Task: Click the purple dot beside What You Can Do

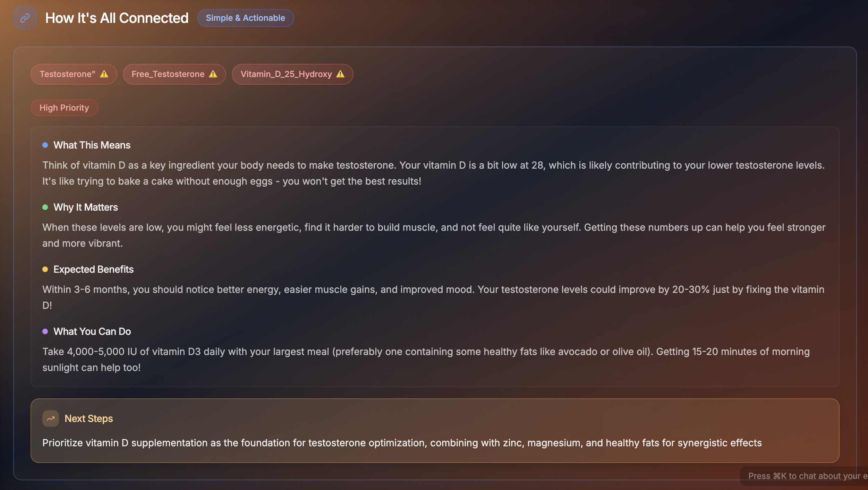Action: 45,331
